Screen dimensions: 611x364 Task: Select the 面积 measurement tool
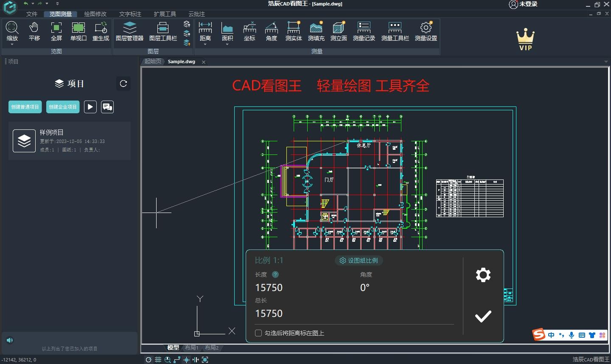pos(227,30)
